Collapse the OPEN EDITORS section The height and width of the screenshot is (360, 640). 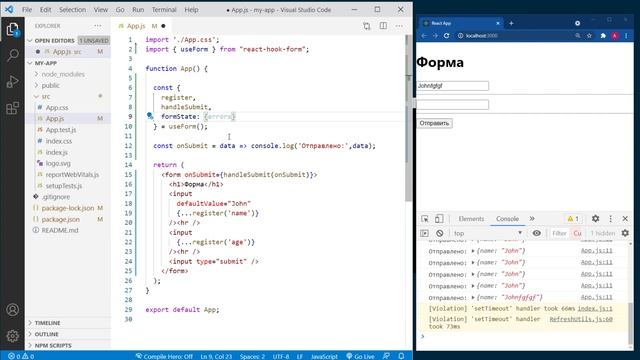68,40
